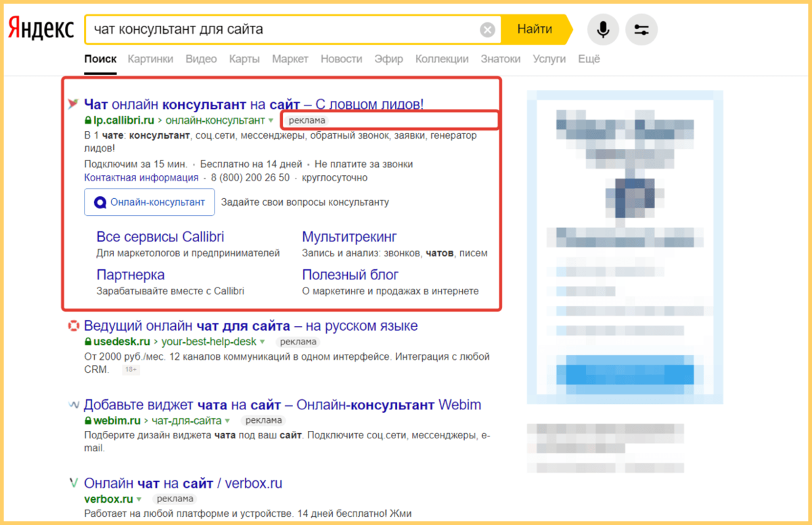This screenshot has height=525, width=812.
Task: Click the blurred blue button in sidebar banner
Action: click(625, 373)
